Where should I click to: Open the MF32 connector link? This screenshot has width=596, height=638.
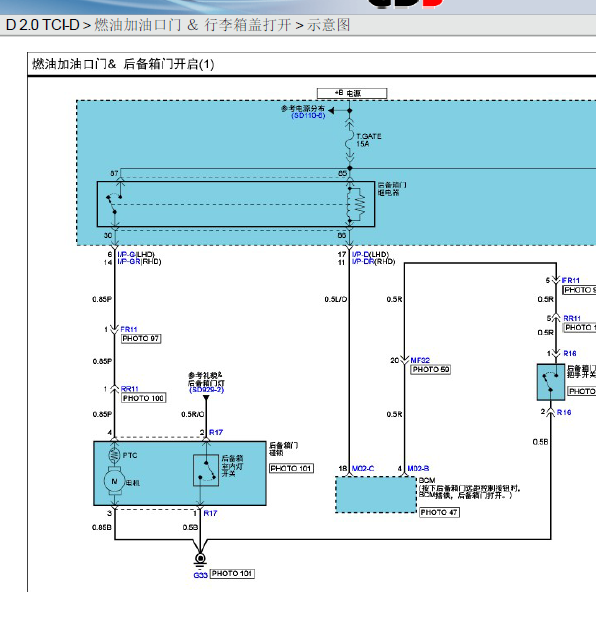tap(420, 360)
